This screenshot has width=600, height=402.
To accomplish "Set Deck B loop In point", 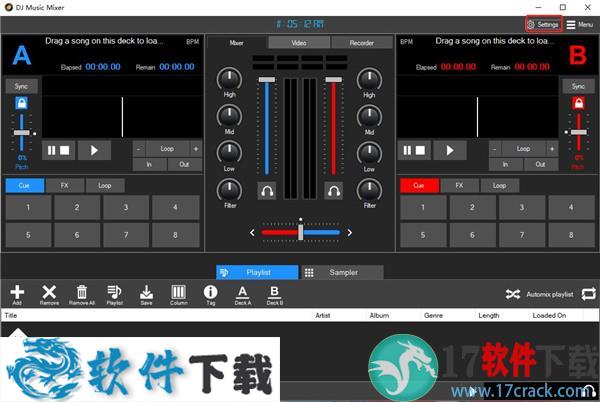I will click(506, 164).
